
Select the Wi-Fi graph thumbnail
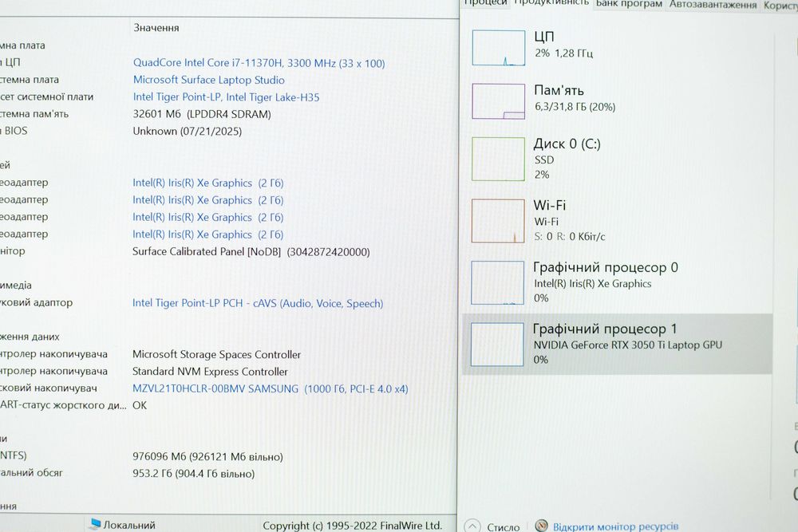498,221
